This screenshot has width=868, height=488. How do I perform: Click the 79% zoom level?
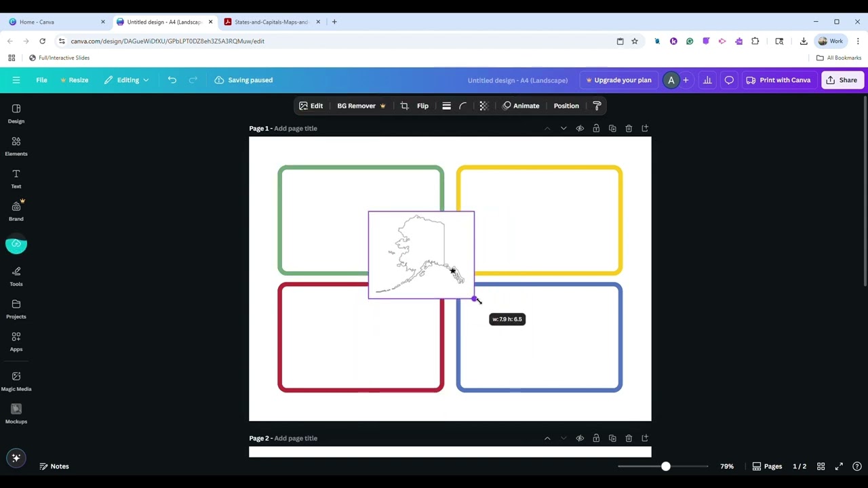coord(727,466)
